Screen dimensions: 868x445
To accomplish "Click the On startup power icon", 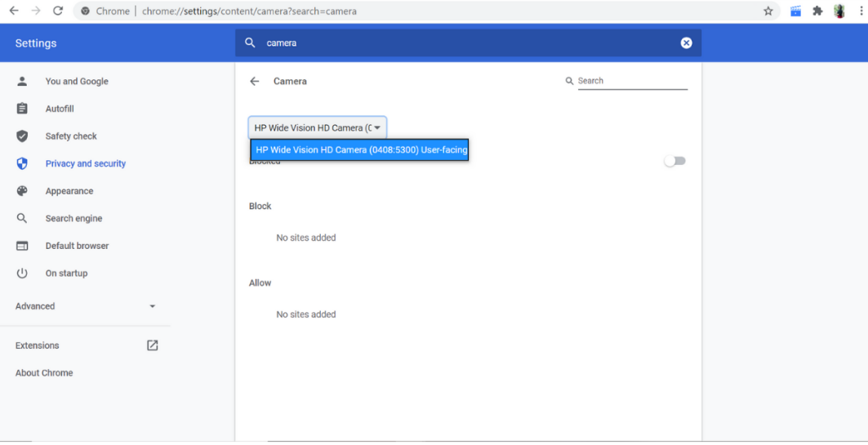I will tap(22, 273).
